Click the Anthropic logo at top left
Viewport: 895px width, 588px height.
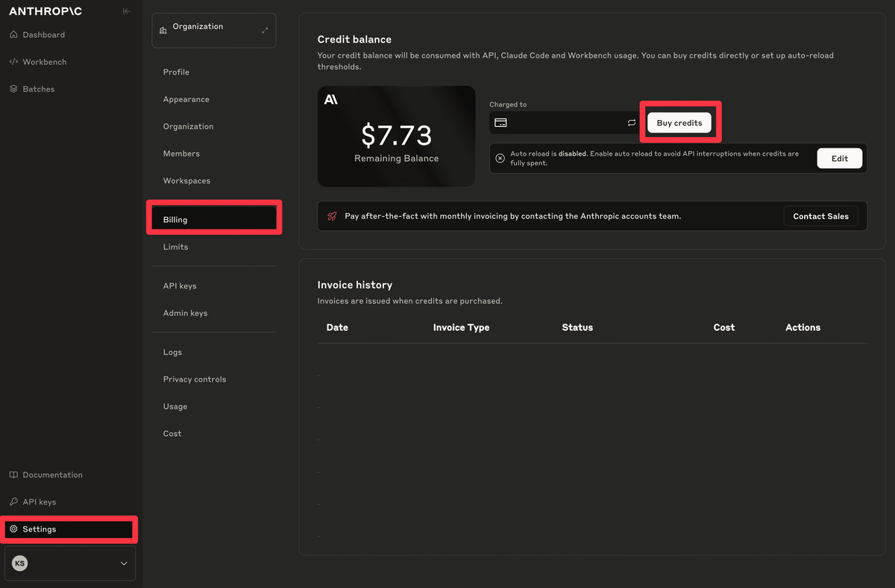[x=45, y=10]
